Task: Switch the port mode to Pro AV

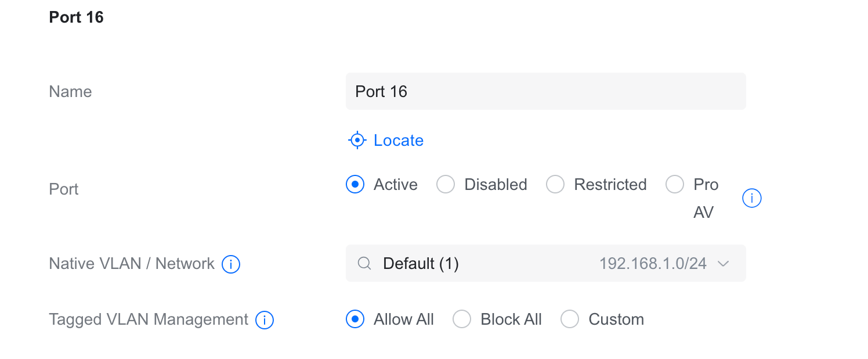Action: (675, 185)
